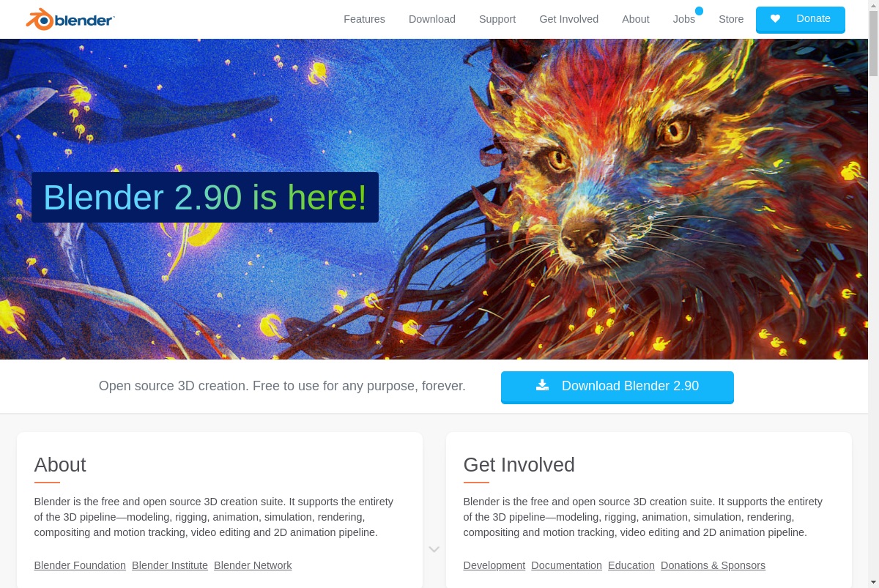
Task: Open the Jobs page
Action: pos(684,19)
